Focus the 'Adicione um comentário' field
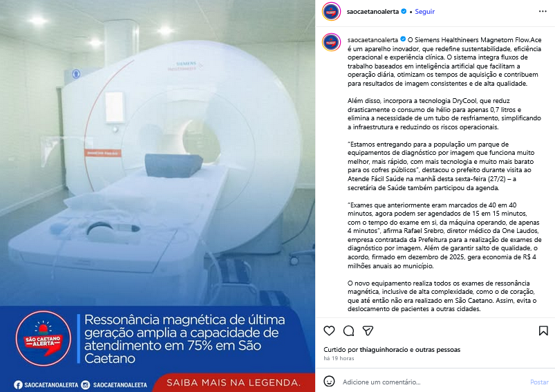Screen dimensions: 555x392 [434, 382]
